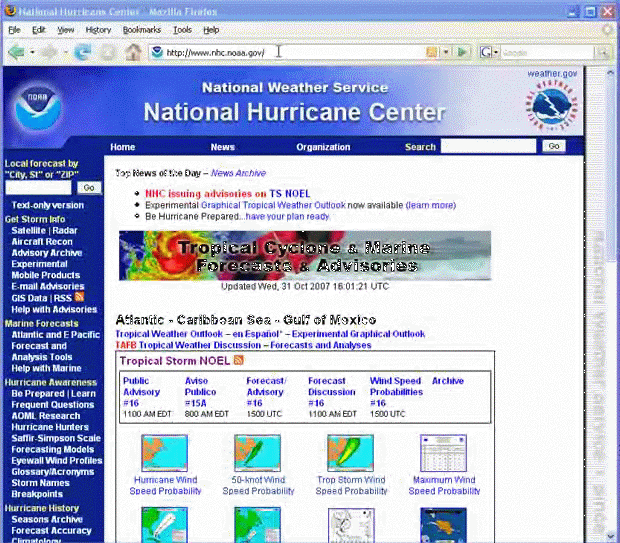Reload the page with the refresh icon
The width and height of the screenshot is (620, 543).
click(x=83, y=52)
